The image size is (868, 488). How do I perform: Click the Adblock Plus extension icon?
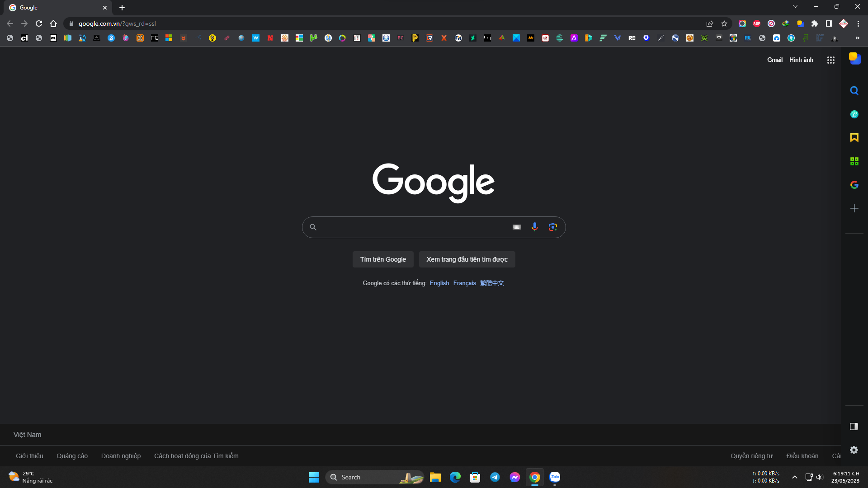757,23
